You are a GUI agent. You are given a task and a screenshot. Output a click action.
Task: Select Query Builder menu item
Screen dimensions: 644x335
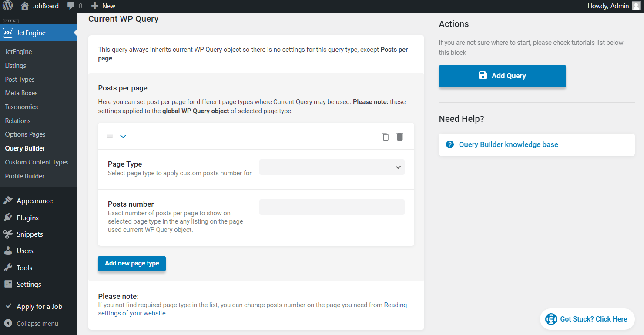click(25, 148)
